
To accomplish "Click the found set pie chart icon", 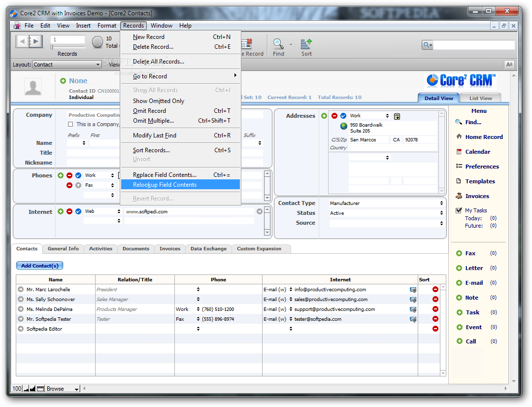I will [x=98, y=42].
